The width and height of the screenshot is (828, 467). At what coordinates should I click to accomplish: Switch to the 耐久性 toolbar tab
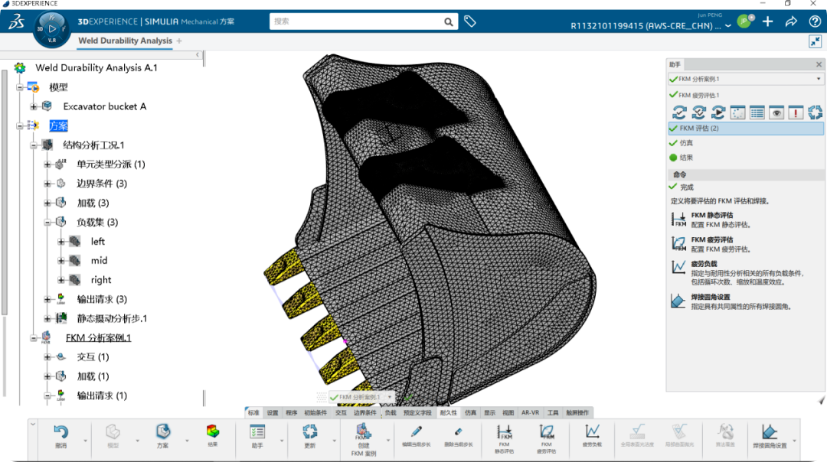[448, 412]
